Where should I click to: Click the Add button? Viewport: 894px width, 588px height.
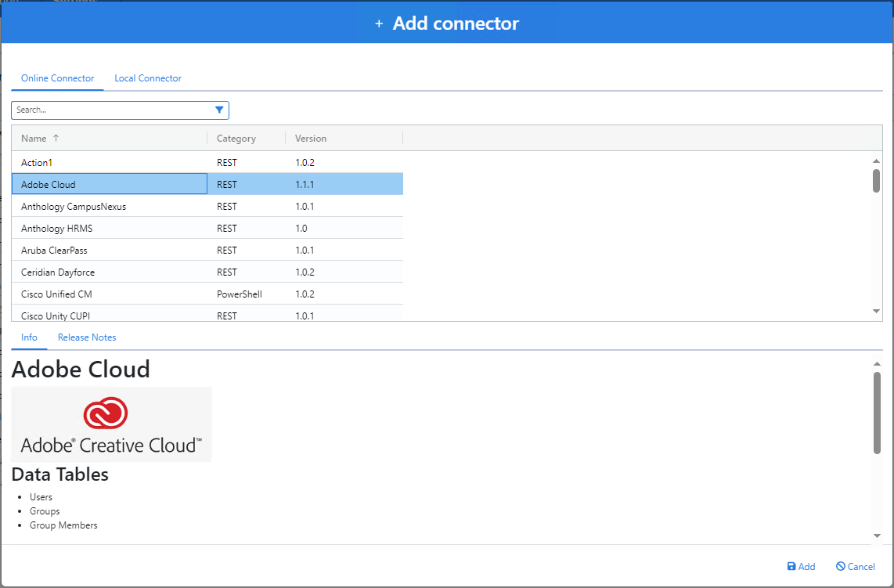[801, 567]
